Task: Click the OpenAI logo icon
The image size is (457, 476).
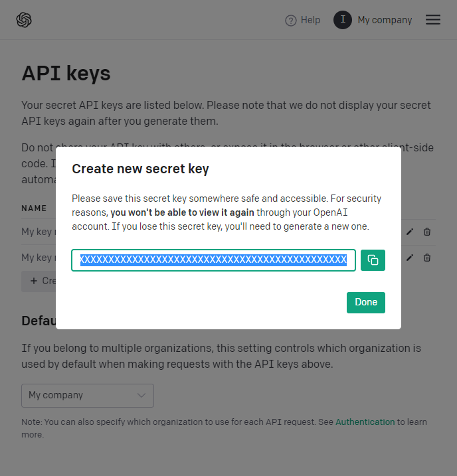Action: pyautogui.click(x=24, y=20)
